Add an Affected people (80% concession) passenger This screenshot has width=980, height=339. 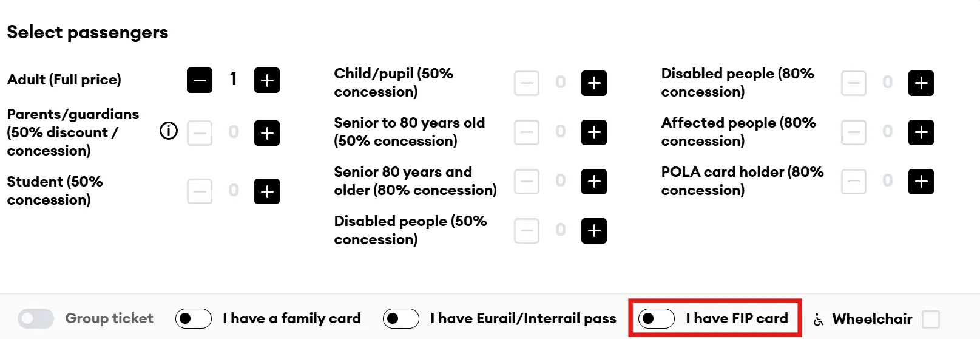point(921,132)
